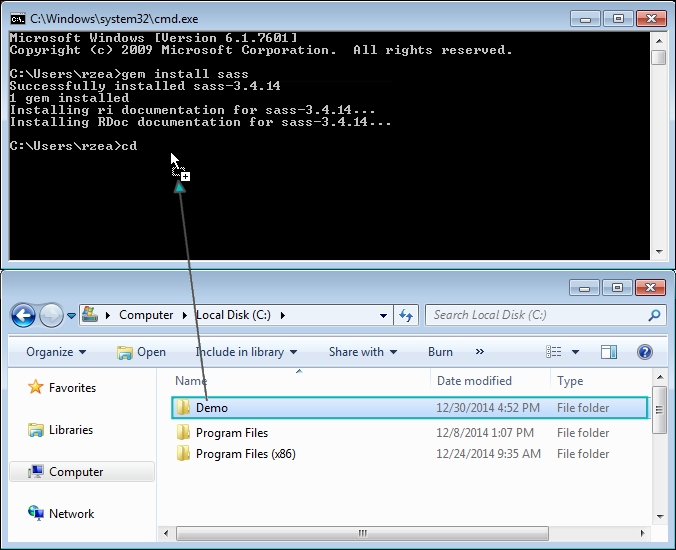Click the search magnifier icon
676x550 pixels.
[655, 315]
